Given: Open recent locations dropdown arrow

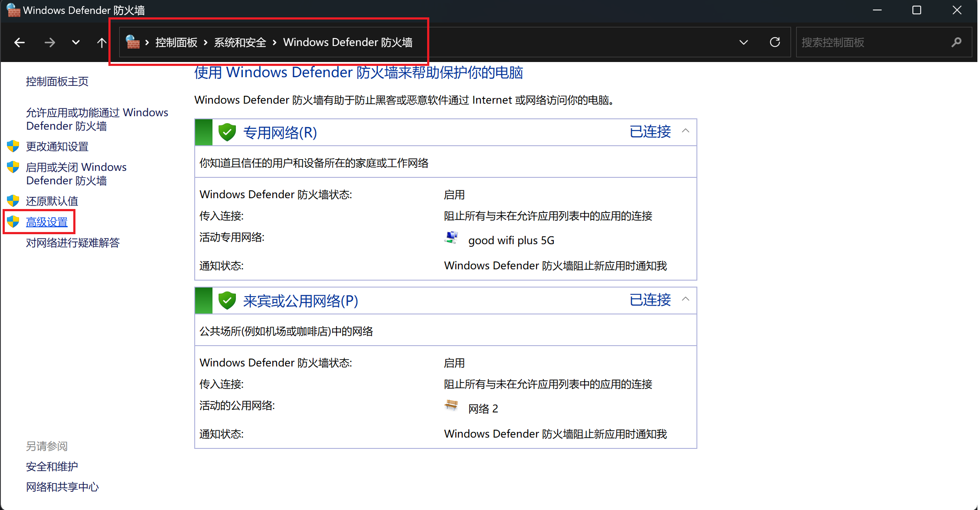Looking at the screenshot, I should [x=76, y=42].
